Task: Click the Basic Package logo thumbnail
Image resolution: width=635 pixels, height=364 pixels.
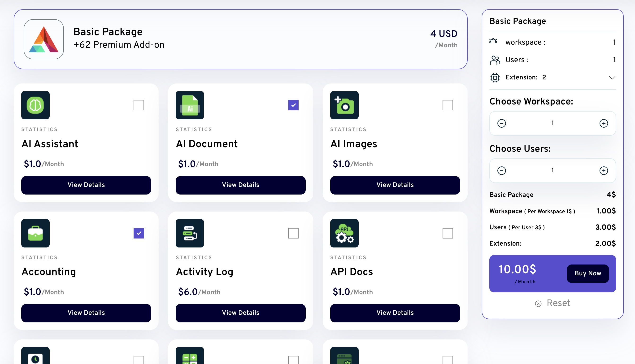Action: click(44, 39)
